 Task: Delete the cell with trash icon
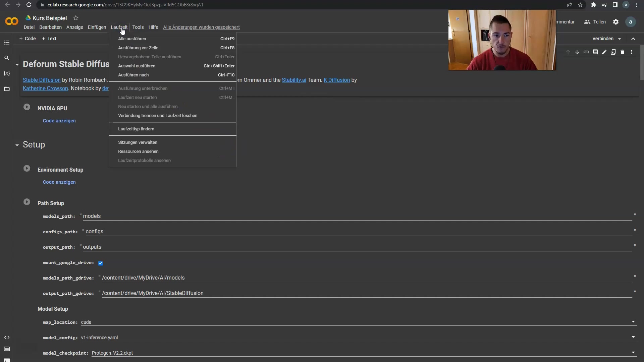[x=622, y=52]
